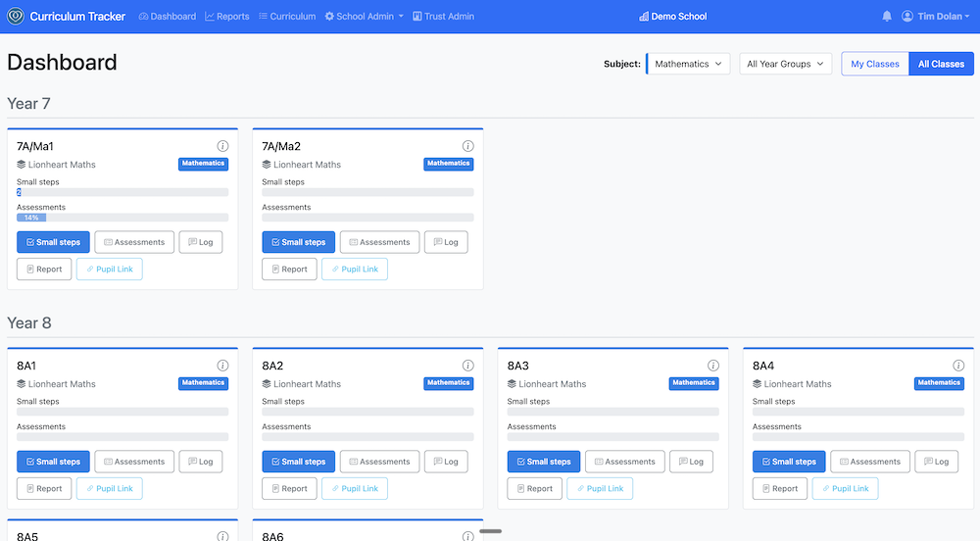The image size is (980, 541).
Task: Click the Demo School building icon
Action: tap(643, 17)
